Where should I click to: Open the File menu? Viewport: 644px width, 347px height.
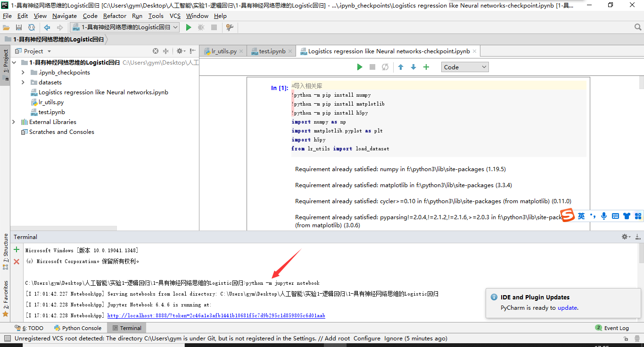(7, 16)
